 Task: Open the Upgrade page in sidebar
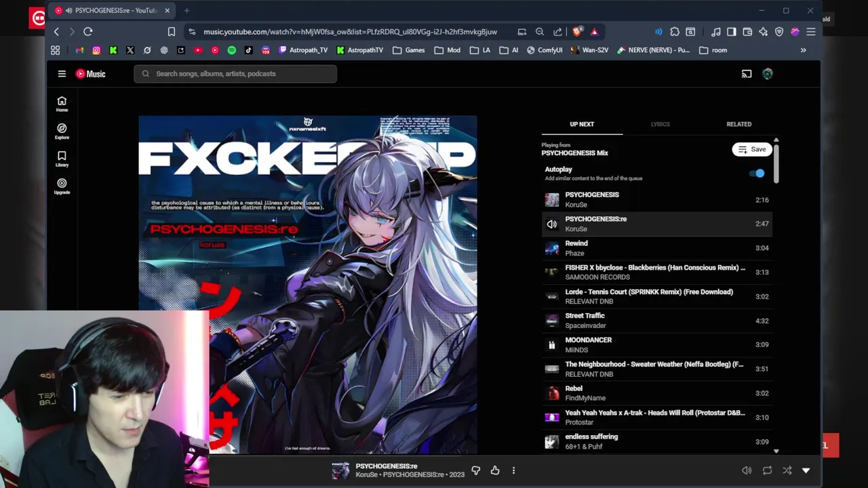(x=62, y=186)
